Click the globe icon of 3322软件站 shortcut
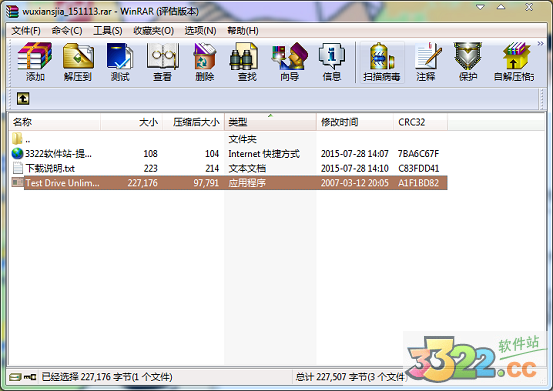 click(17, 153)
